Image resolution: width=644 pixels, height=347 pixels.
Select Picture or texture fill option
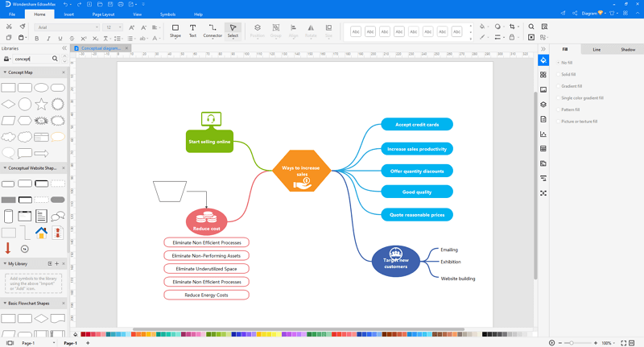(x=579, y=122)
